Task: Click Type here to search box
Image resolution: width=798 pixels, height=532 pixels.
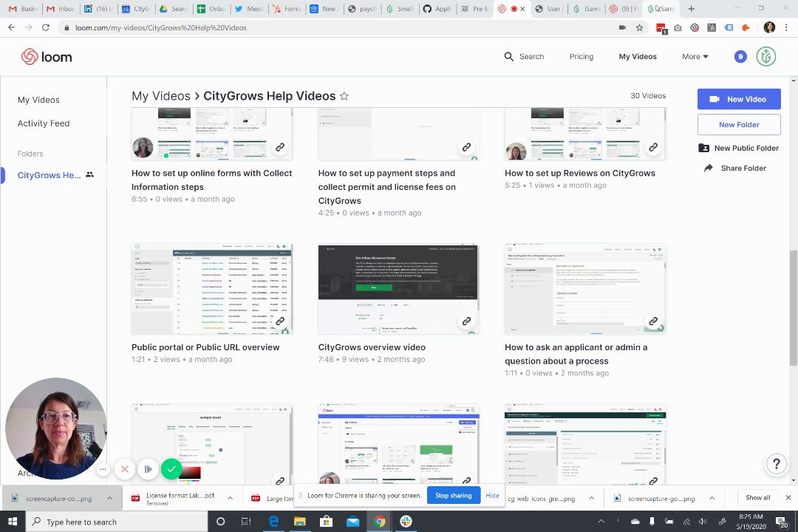Action: coord(117,522)
